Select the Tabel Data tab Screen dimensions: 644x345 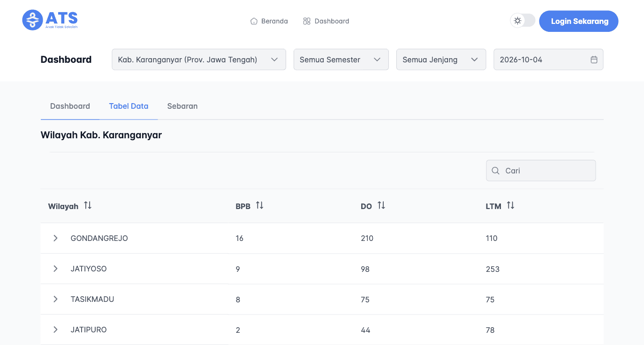click(129, 106)
